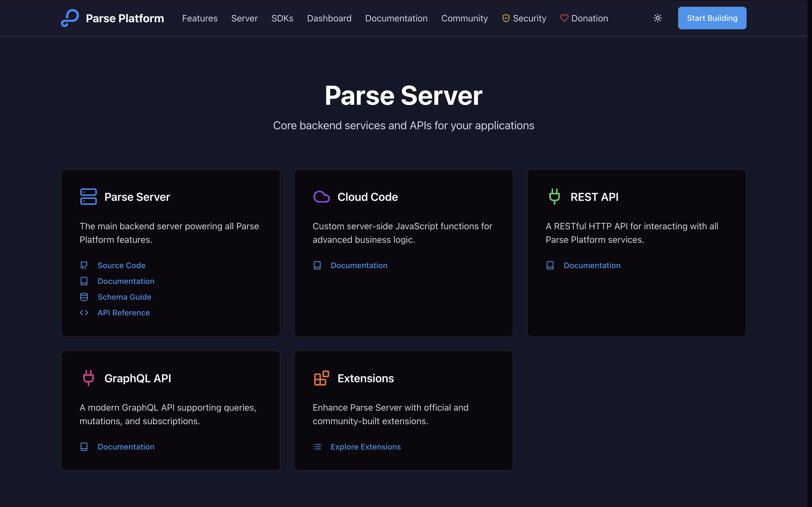Click the shield icon beside Security
This screenshot has width=812, height=507.
point(506,18)
